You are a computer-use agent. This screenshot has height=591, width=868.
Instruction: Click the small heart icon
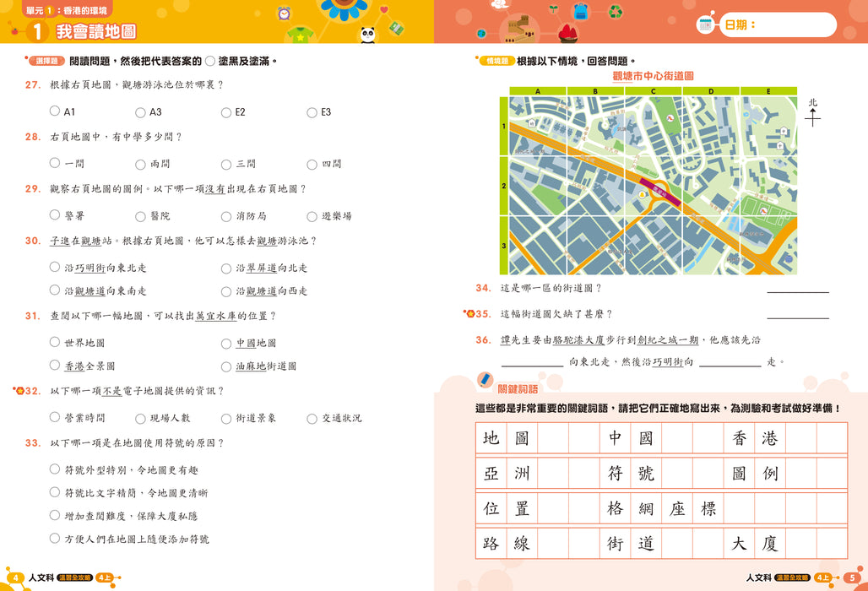pyautogui.click(x=384, y=9)
